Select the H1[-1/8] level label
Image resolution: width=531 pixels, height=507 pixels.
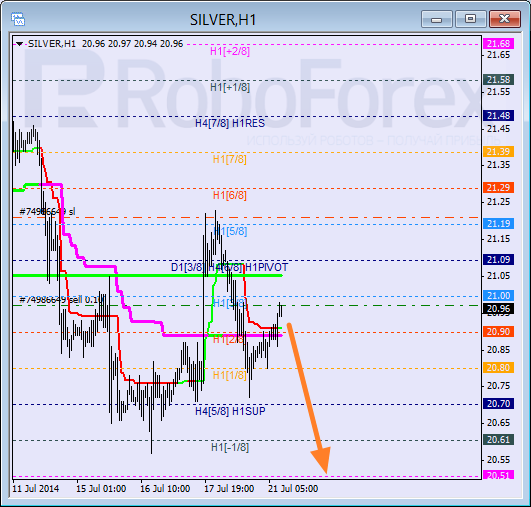pos(230,447)
